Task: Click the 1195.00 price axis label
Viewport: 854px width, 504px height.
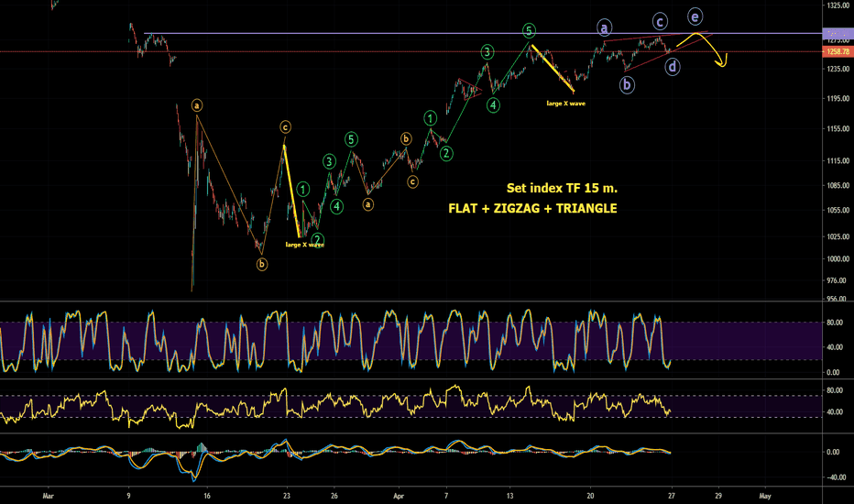Action: [x=838, y=99]
